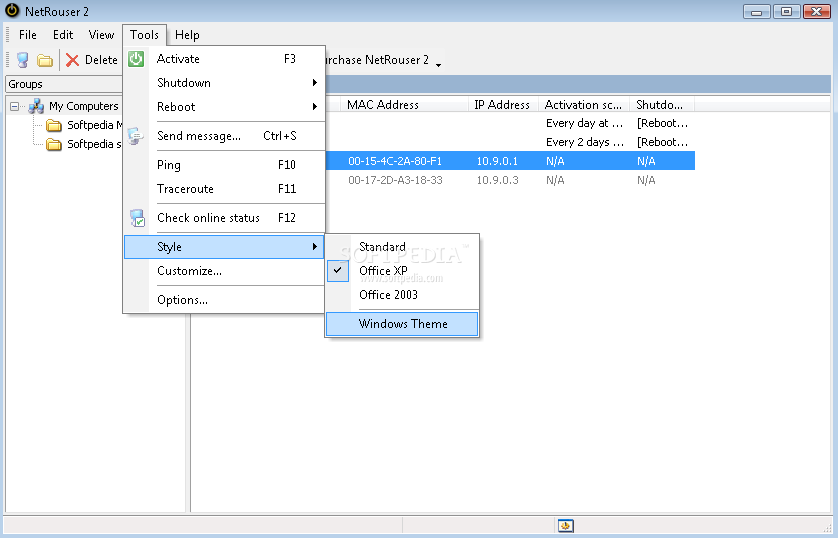838x538 pixels.
Task: Choose Ping from the menu
Action: 224,165
